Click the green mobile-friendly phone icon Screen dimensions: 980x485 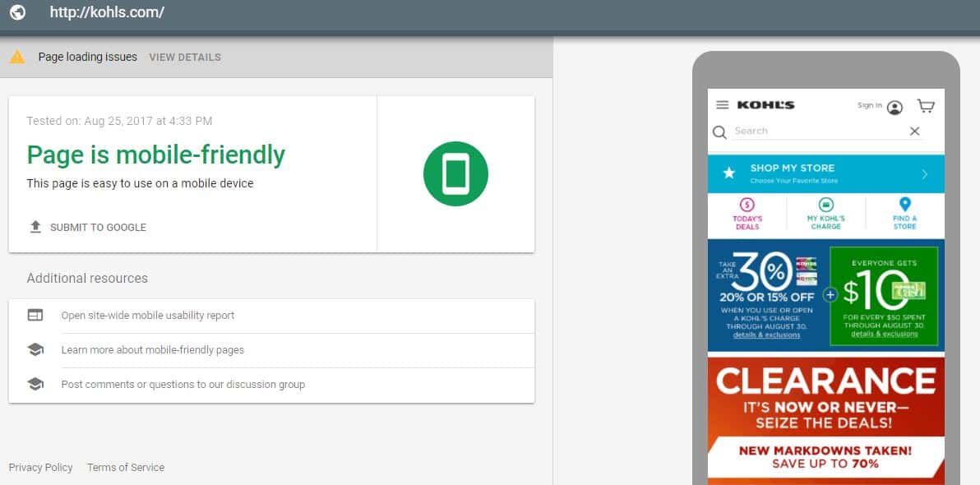(455, 173)
